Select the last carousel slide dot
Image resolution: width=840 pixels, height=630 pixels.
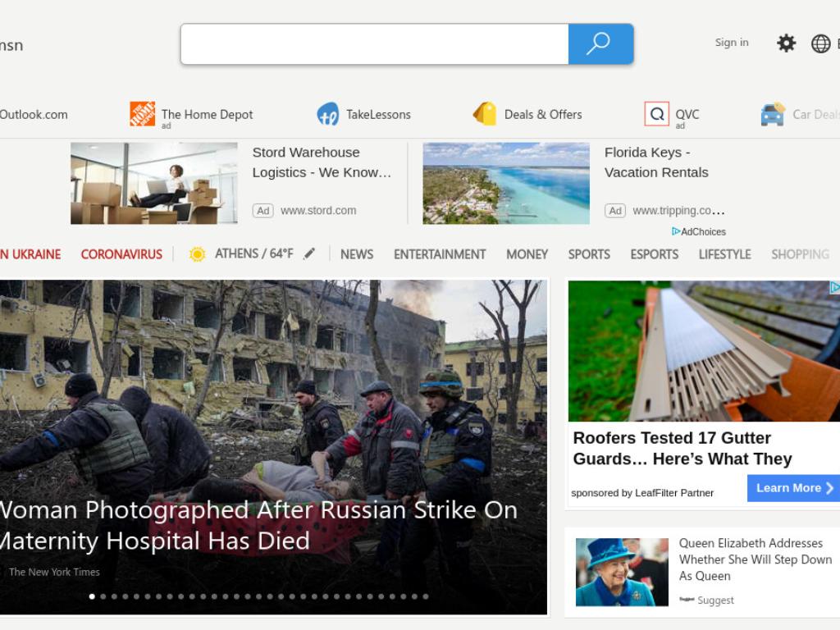click(426, 596)
